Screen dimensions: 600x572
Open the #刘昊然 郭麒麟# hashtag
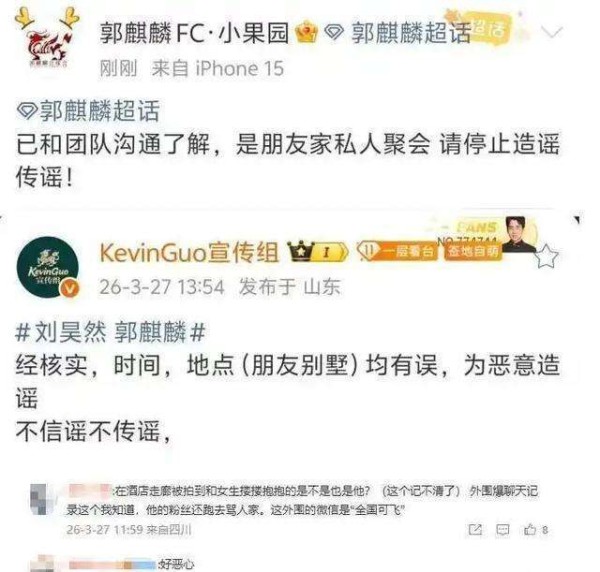click(x=110, y=332)
